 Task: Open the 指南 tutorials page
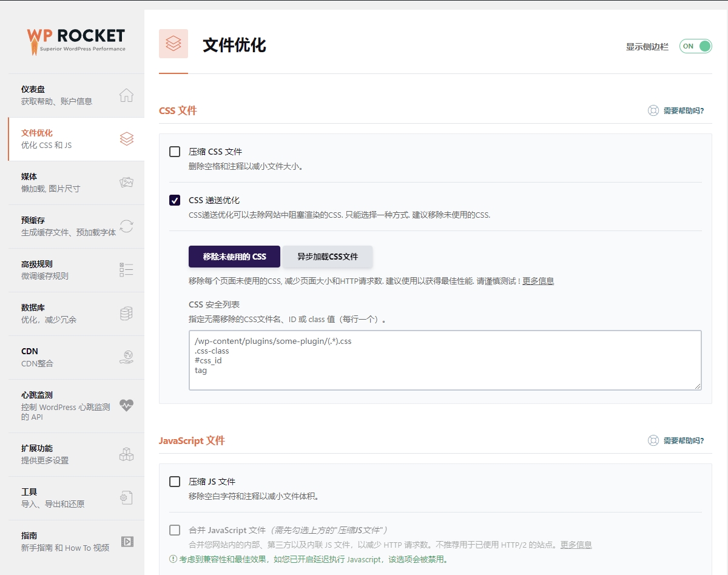76,542
